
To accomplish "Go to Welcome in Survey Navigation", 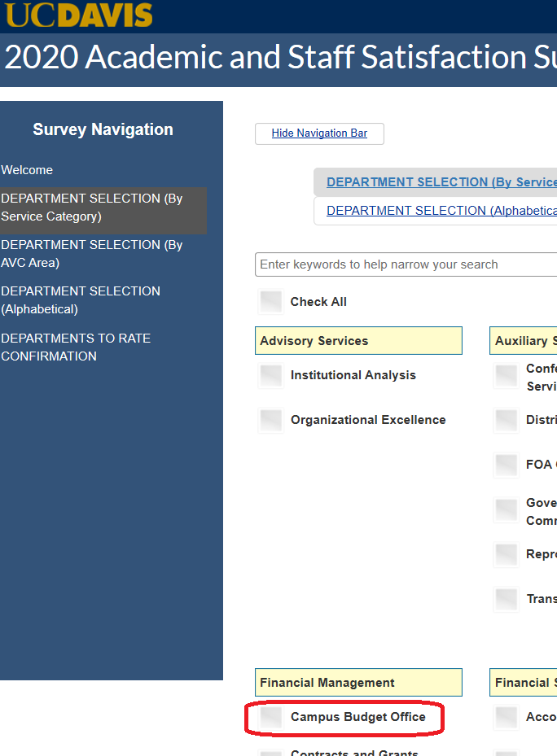I will pos(27,170).
